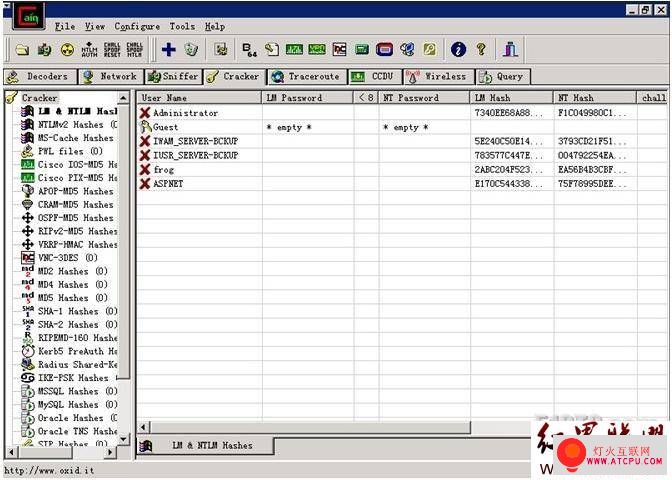Sort by NT Password column header
Screen dimensions: 672x480
(424, 98)
